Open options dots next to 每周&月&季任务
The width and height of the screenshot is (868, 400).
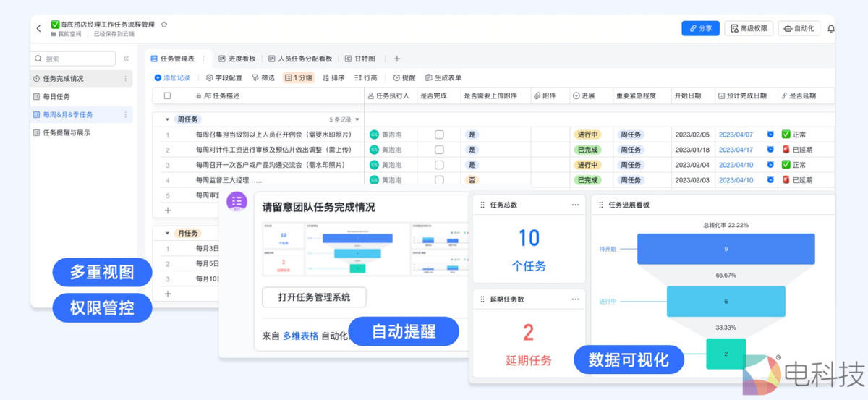coord(125,114)
